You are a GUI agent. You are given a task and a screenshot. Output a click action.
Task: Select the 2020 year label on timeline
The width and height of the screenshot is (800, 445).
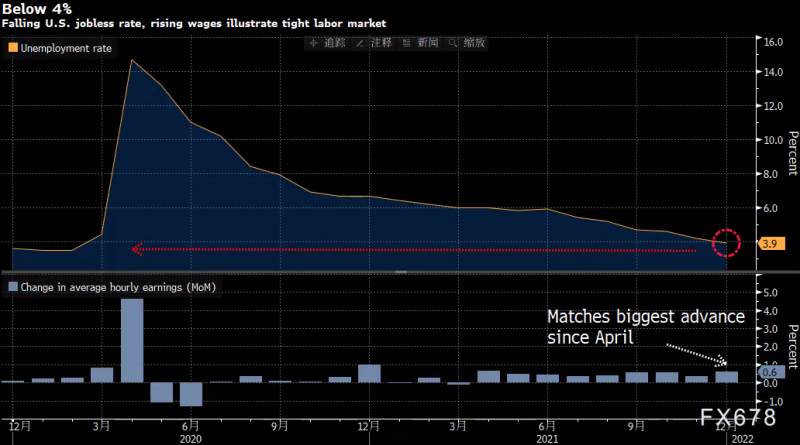point(191,437)
